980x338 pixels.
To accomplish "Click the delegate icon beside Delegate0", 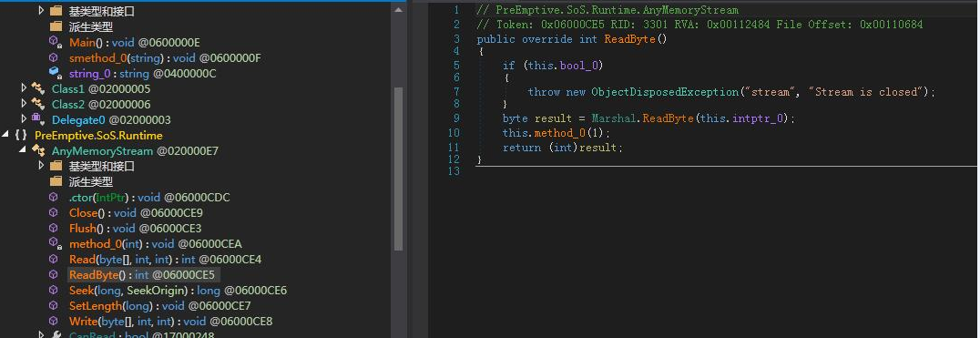I will [x=37, y=119].
